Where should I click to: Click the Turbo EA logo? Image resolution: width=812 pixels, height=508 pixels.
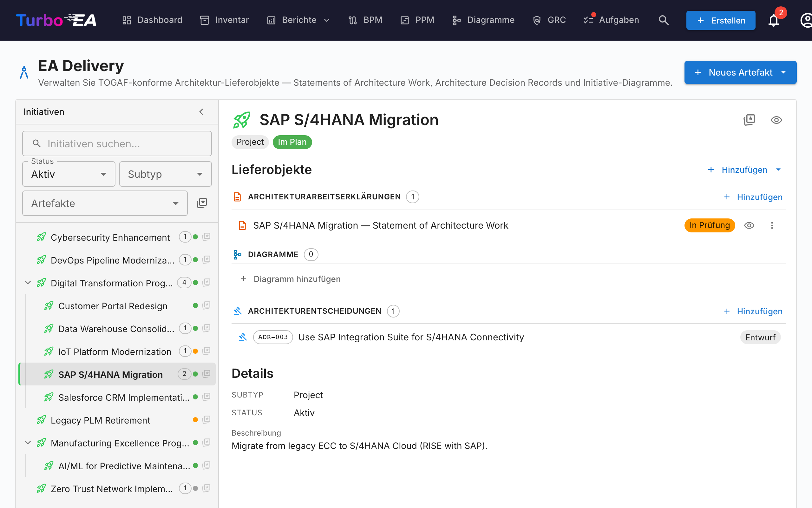click(x=56, y=20)
